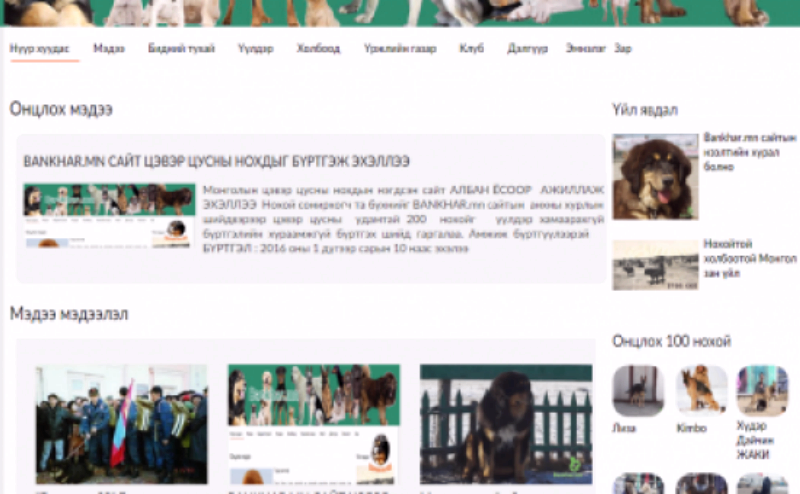Image resolution: width=800 pixels, height=494 pixels.
Task: Open the Холбоод menu item
Action: [318, 48]
